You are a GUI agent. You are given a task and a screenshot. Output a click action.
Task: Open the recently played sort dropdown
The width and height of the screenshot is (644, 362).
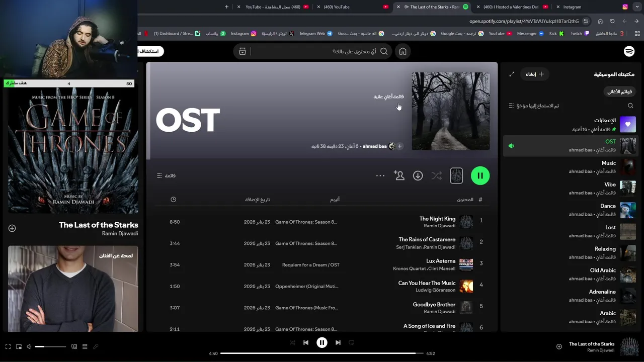coord(534,106)
